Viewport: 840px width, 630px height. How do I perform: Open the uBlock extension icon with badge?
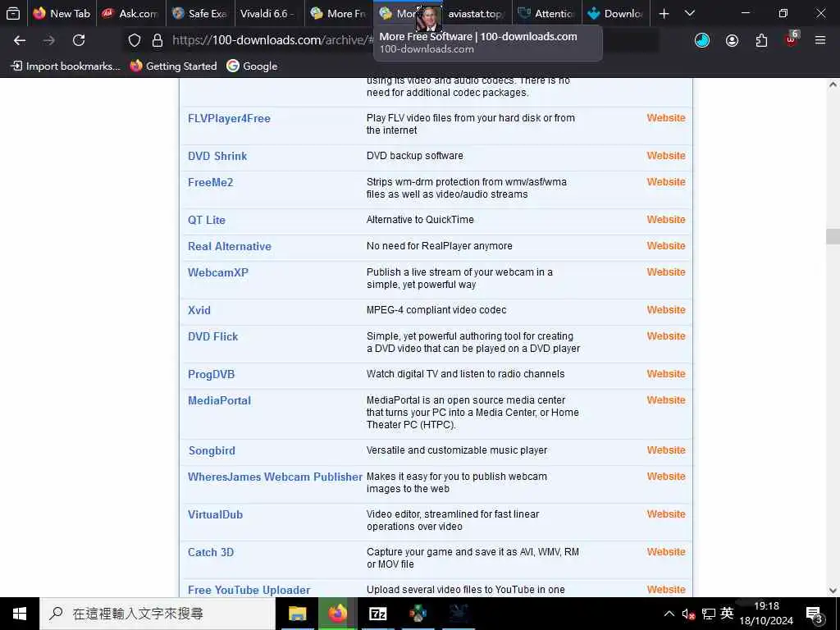click(x=791, y=39)
